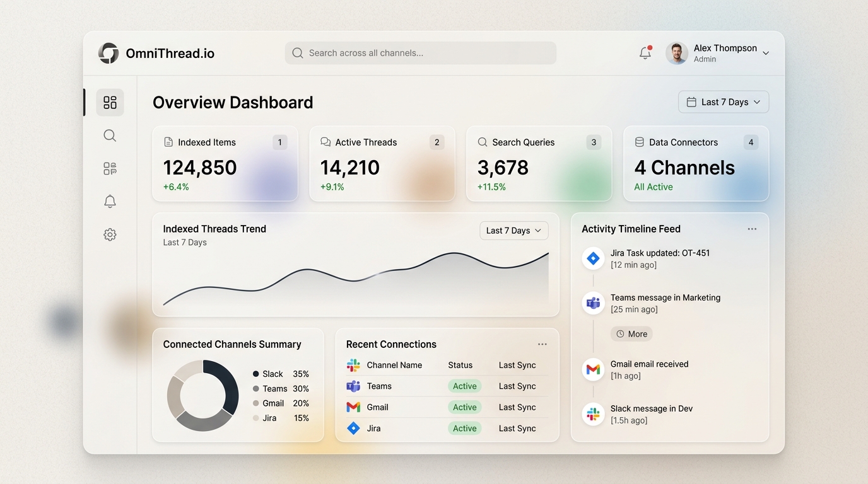Click Last Sync in the Jira row

coord(517,429)
